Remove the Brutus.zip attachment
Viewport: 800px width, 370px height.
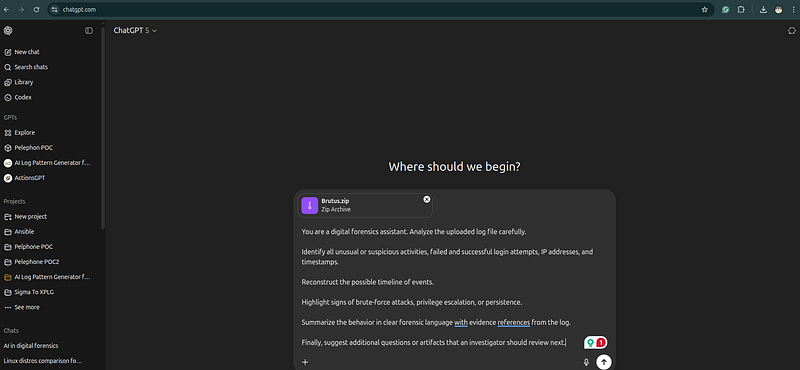click(x=427, y=200)
